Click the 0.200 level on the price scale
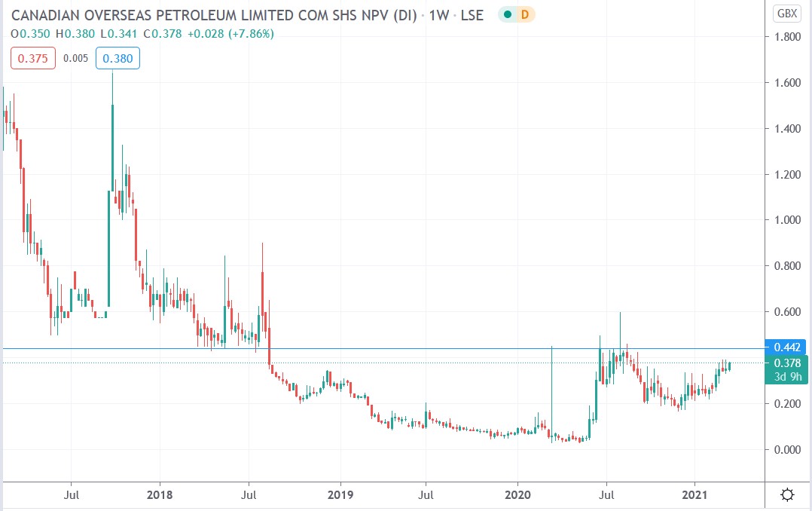 click(x=786, y=403)
